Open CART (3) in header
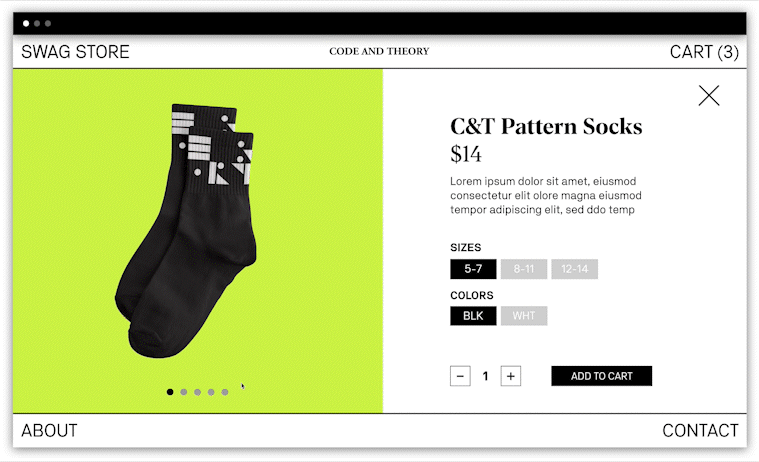The image size is (759, 462). tap(704, 52)
